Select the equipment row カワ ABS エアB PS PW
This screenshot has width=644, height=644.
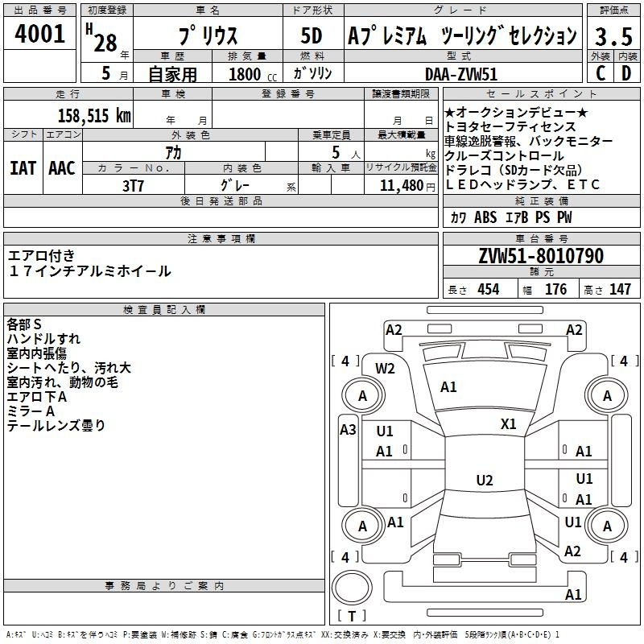[x=511, y=217]
